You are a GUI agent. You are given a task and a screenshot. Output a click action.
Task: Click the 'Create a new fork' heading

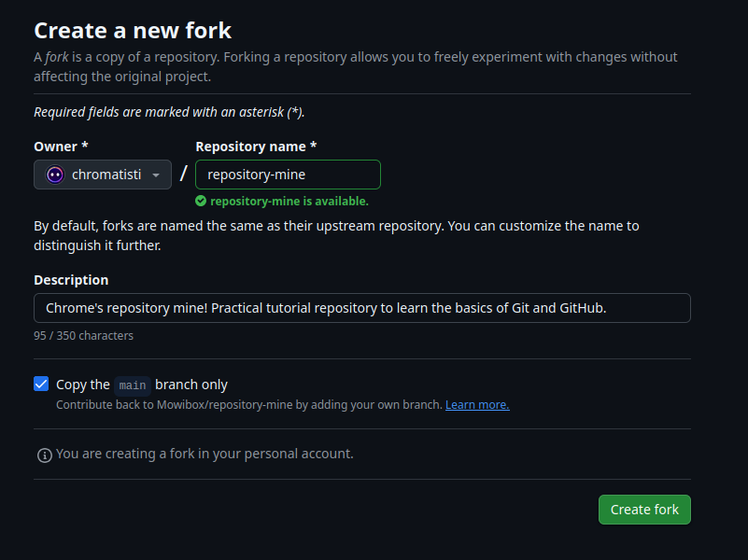point(132,30)
